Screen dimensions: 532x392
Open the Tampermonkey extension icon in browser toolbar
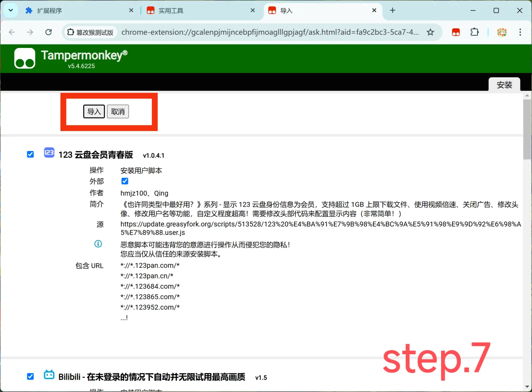point(456,32)
